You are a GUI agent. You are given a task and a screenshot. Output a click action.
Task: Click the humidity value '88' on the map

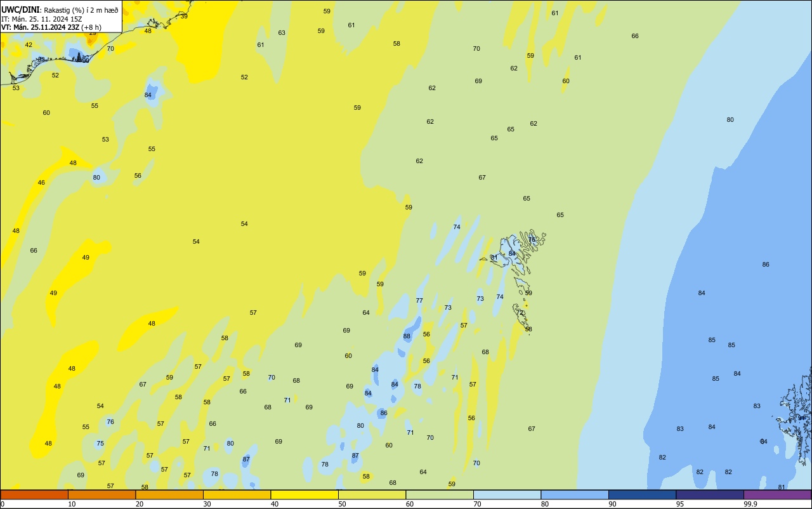pos(407,336)
